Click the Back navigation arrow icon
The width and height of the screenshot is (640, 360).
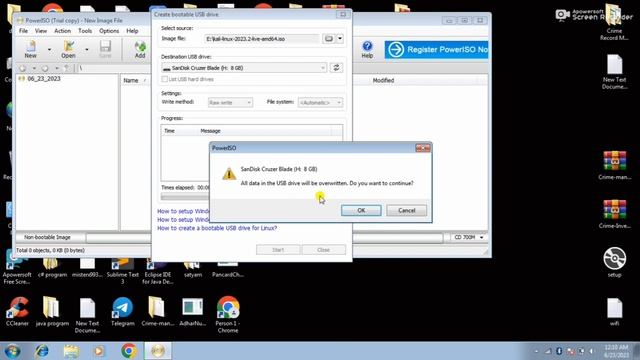tap(23, 68)
